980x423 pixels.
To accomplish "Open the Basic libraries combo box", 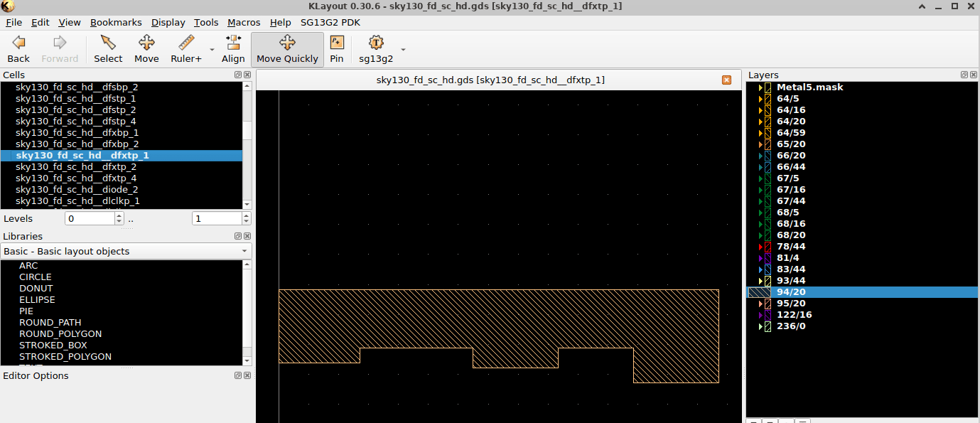I will tap(126, 252).
